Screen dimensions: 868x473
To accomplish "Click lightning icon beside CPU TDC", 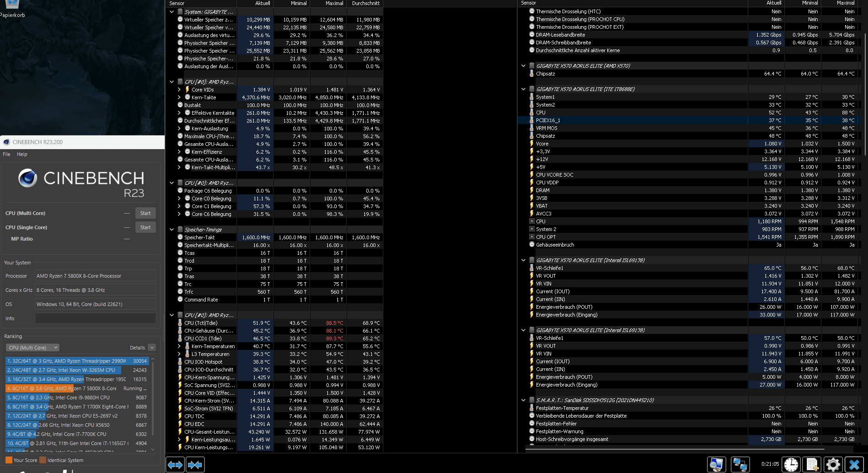I will pyautogui.click(x=180, y=416).
